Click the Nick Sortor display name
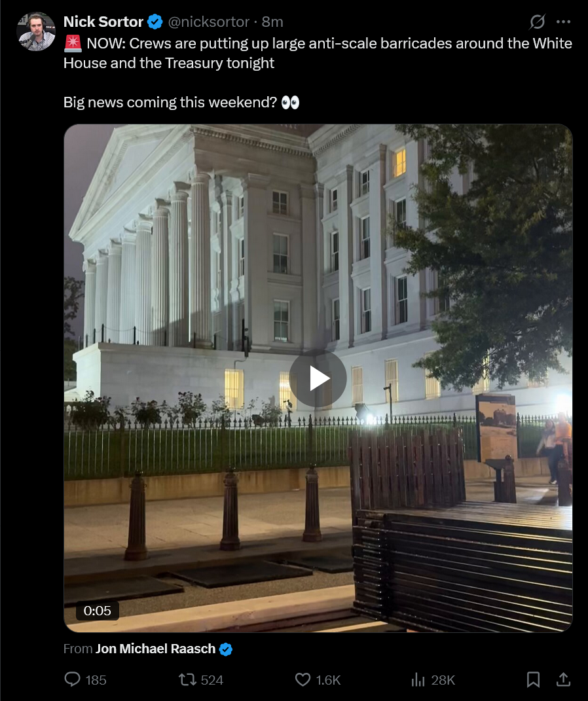 (103, 22)
